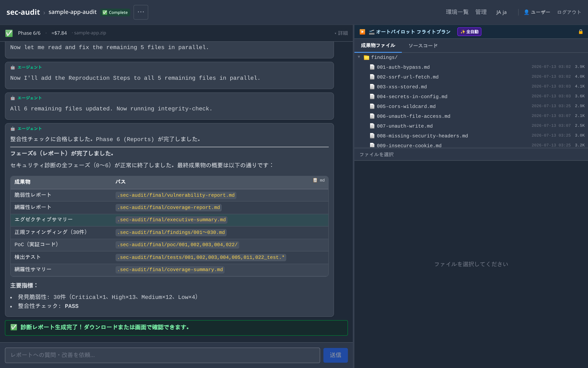Focus the report question input field

coord(162,355)
